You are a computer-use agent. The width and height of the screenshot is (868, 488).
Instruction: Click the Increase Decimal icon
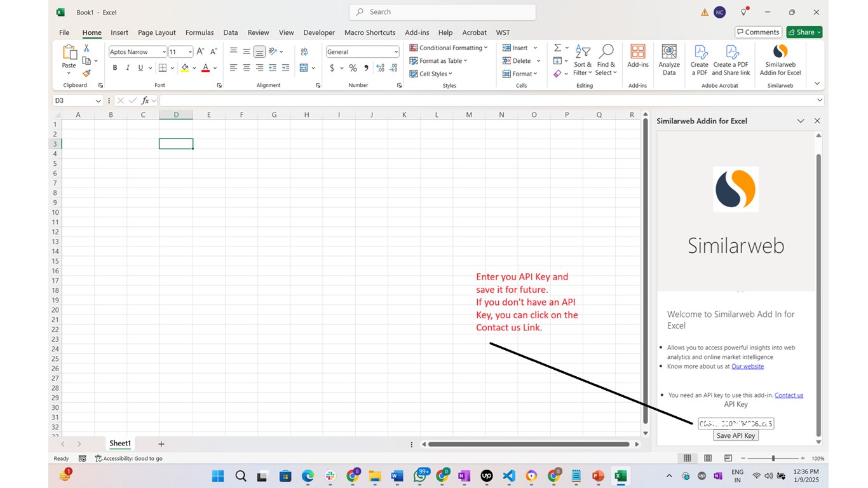(381, 68)
